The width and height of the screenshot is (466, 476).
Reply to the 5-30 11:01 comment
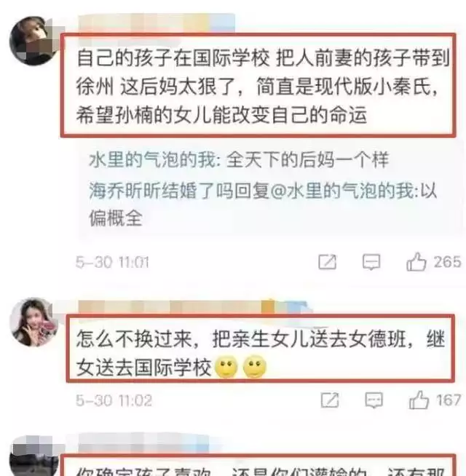coord(371,262)
